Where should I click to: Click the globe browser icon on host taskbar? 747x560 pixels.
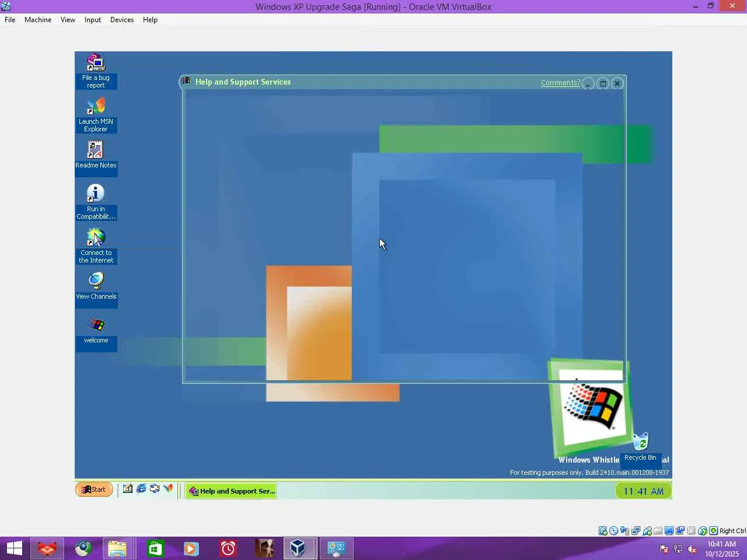[x=83, y=548]
